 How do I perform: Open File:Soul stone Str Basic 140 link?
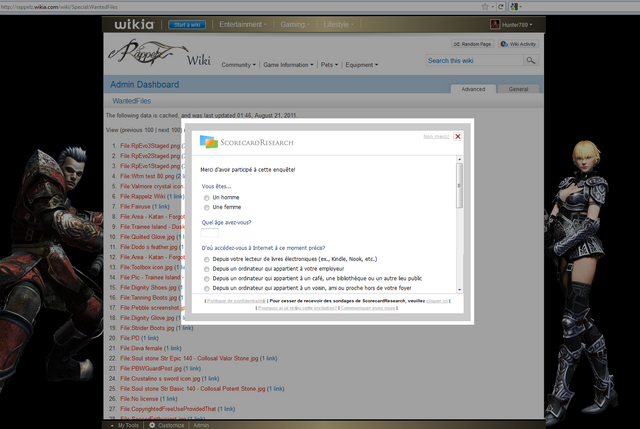193,389
